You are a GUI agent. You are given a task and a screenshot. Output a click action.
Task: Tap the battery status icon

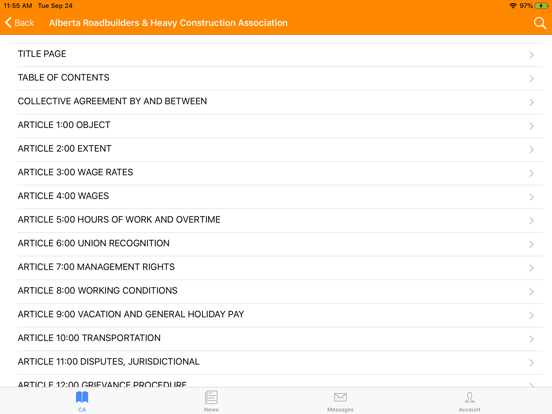point(541,6)
